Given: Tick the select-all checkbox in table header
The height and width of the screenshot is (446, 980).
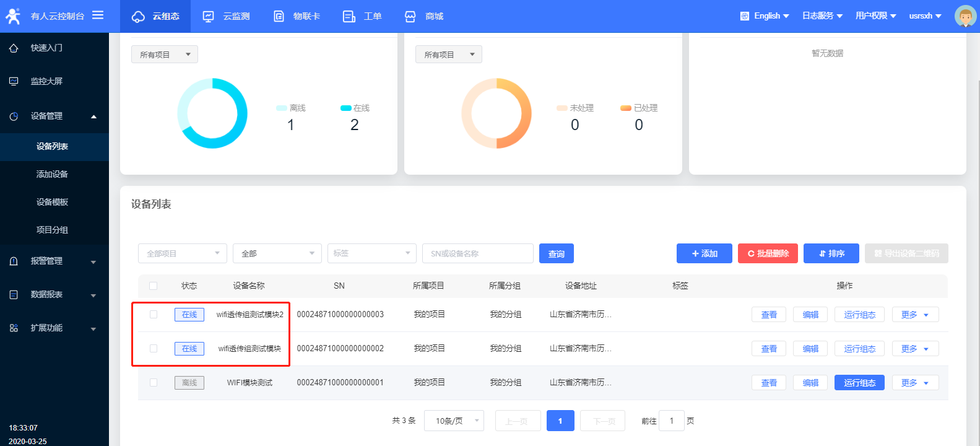Looking at the screenshot, I should (154, 286).
